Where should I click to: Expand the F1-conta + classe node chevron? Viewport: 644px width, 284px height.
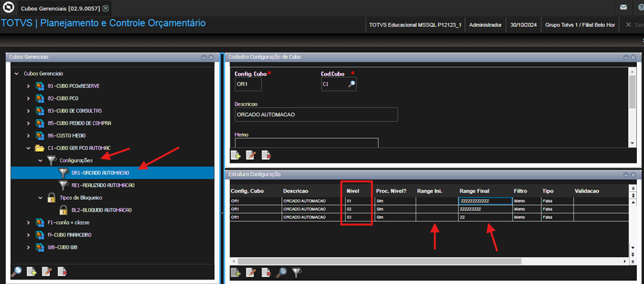[28, 222]
